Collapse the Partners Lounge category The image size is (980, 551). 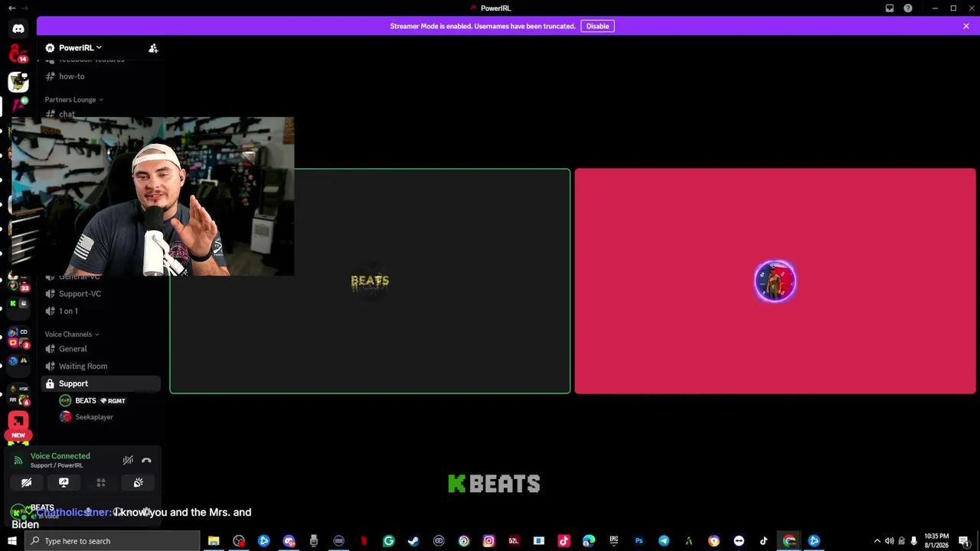73,99
